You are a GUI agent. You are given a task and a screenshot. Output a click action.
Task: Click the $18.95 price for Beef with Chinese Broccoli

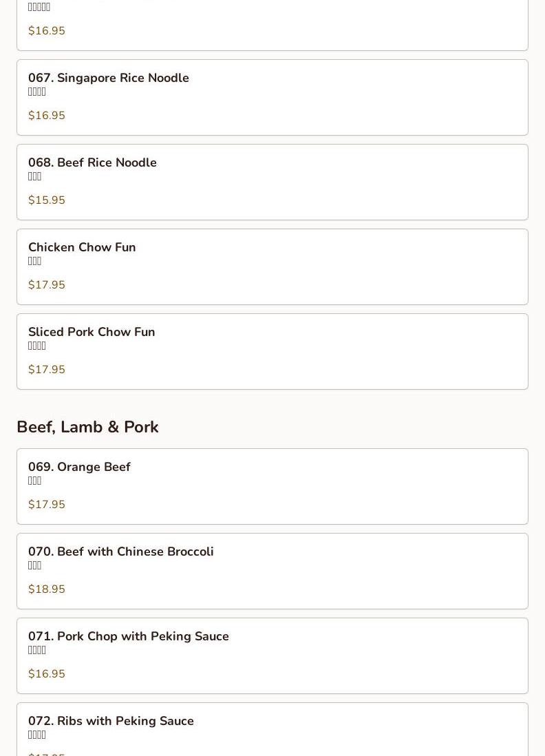click(47, 589)
